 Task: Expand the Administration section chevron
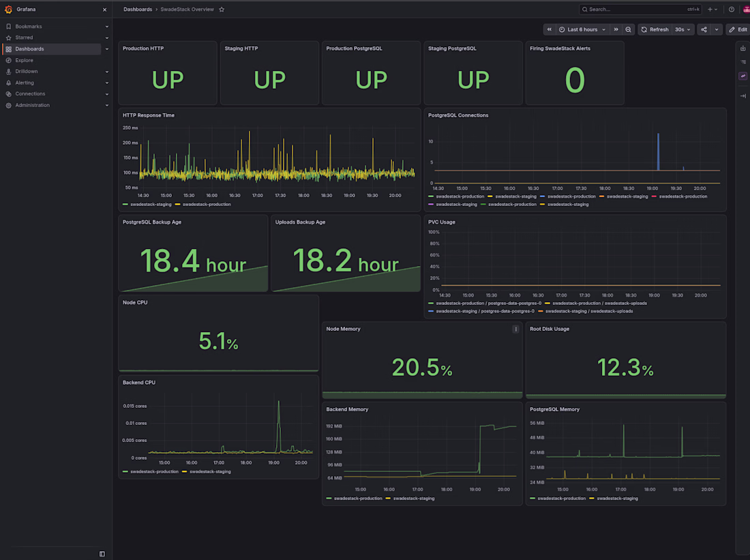click(106, 105)
